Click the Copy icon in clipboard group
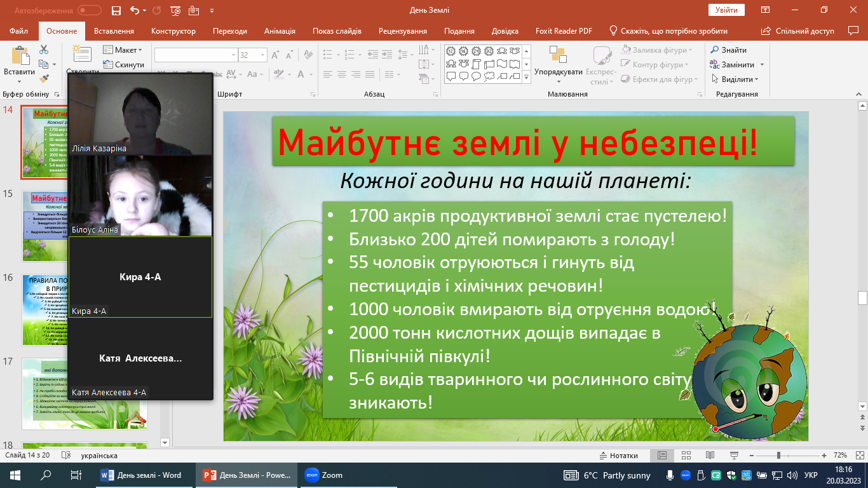 pyautogui.click(x=43, y=64)
